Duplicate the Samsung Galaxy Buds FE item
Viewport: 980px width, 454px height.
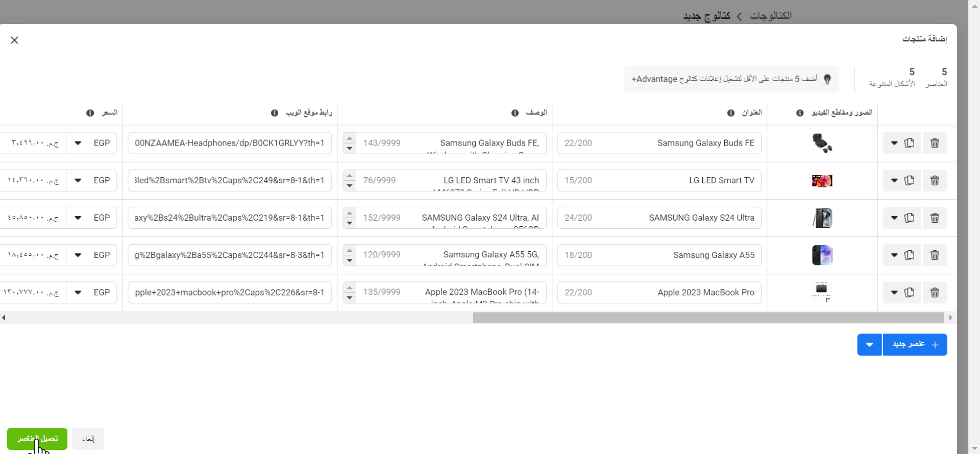click(x=910, y=143)
